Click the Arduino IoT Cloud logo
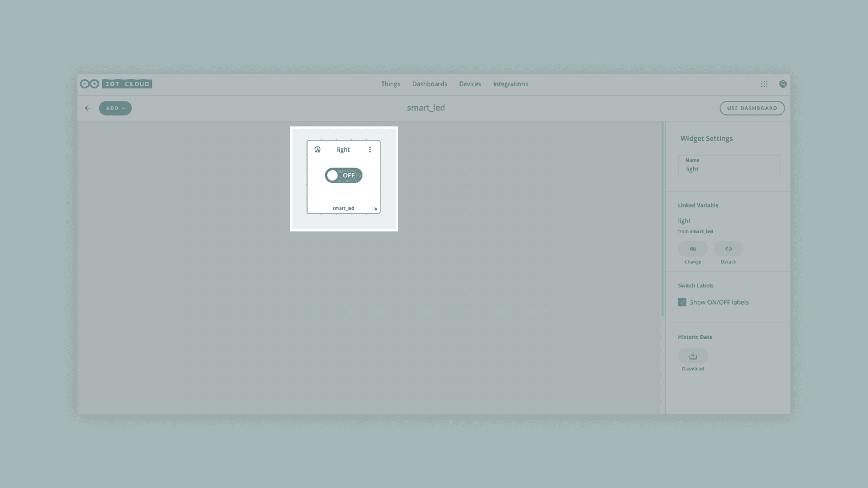Image resolution: width=868 pixels, height=488 pixels. [x=116, y=84]
